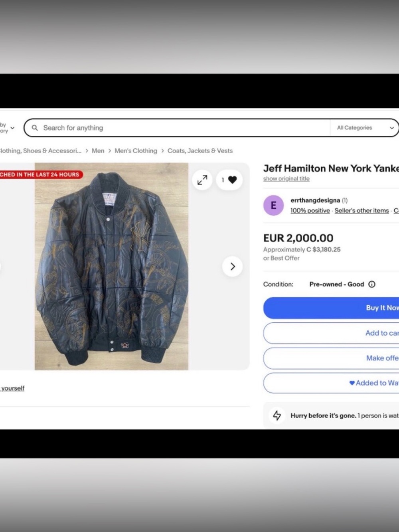
Task: Expand the product image fullscreen
Action: pos(202,180)
